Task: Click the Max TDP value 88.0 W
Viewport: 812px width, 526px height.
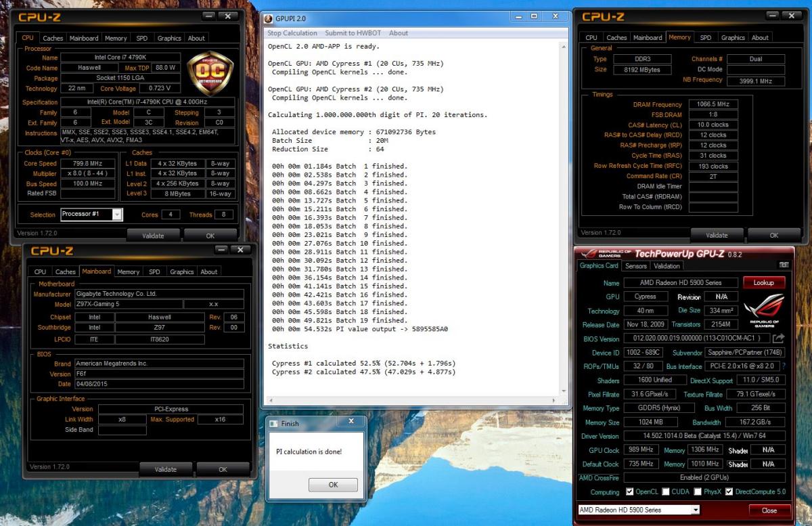Action: [x=165, y=68]
